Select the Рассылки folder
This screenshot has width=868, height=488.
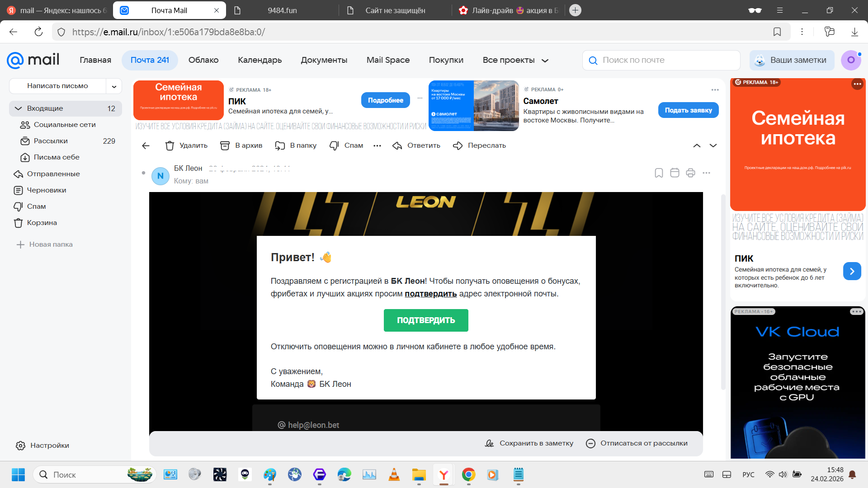[x=51, y=141]
